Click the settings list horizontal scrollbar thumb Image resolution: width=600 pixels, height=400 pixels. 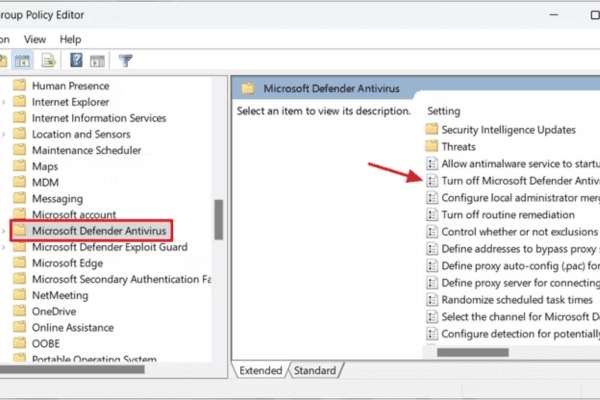(x=473, y=352)
